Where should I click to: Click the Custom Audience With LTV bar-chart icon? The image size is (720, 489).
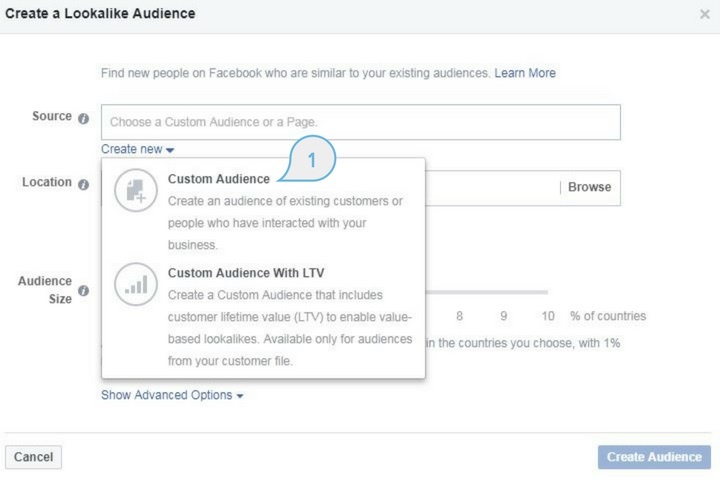[x=136, y=284]
